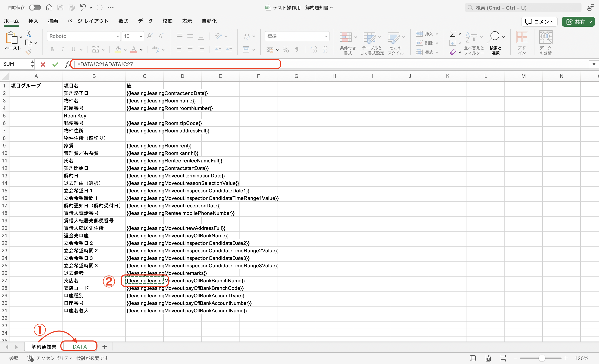Viewport: 599px width, 364px height.
Task: Increase font size with large A icon
Action: (x=150, y=36)
